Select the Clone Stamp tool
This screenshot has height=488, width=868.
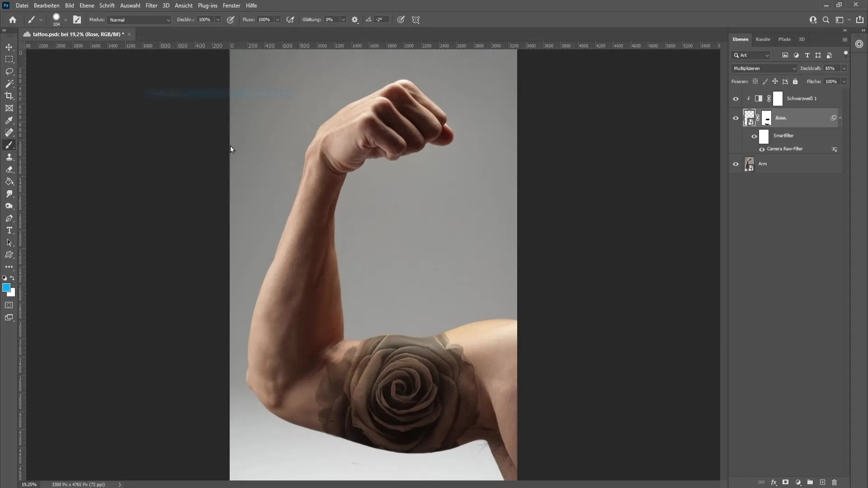point(9,157)
